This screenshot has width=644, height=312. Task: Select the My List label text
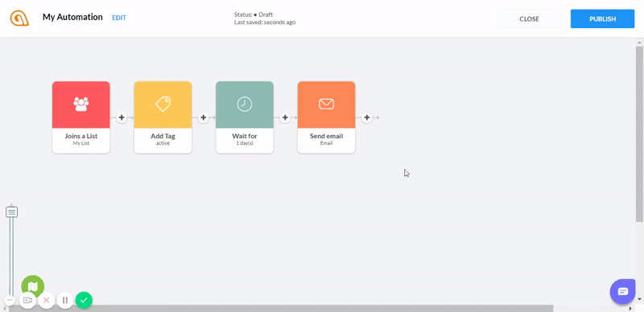(x=81, y=144)
